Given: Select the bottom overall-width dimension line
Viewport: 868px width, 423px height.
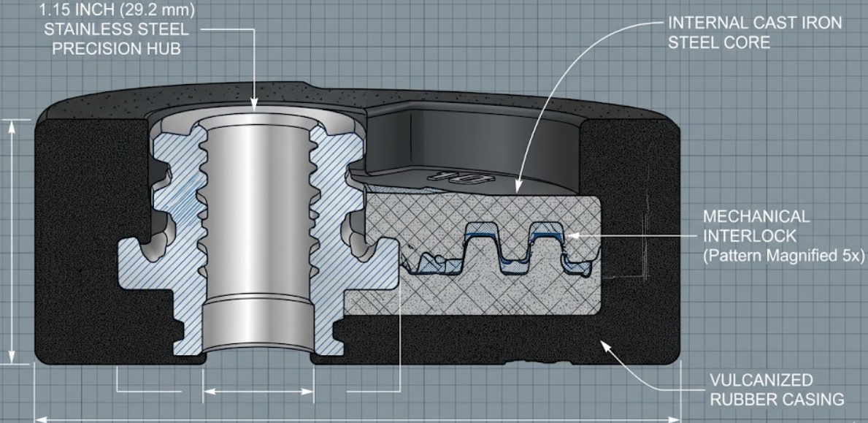Looking at the screenshot, I should [x=358, y=419].
